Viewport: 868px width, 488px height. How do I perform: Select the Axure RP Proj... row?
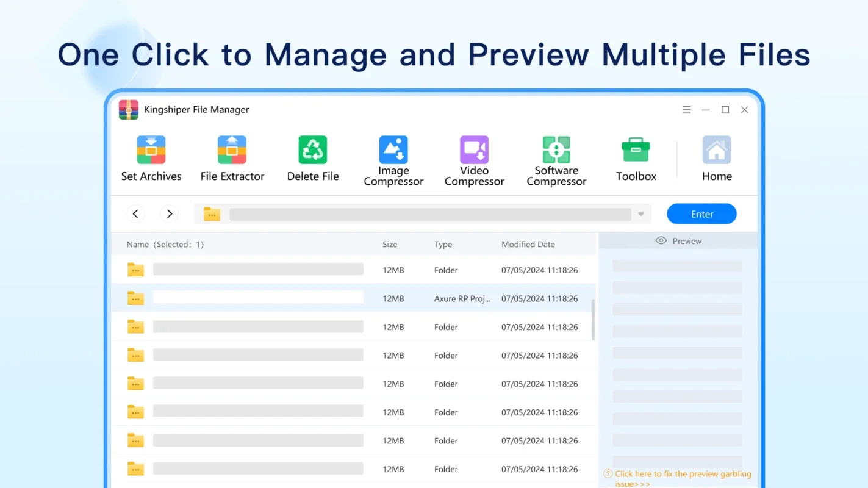coord(354,298)
